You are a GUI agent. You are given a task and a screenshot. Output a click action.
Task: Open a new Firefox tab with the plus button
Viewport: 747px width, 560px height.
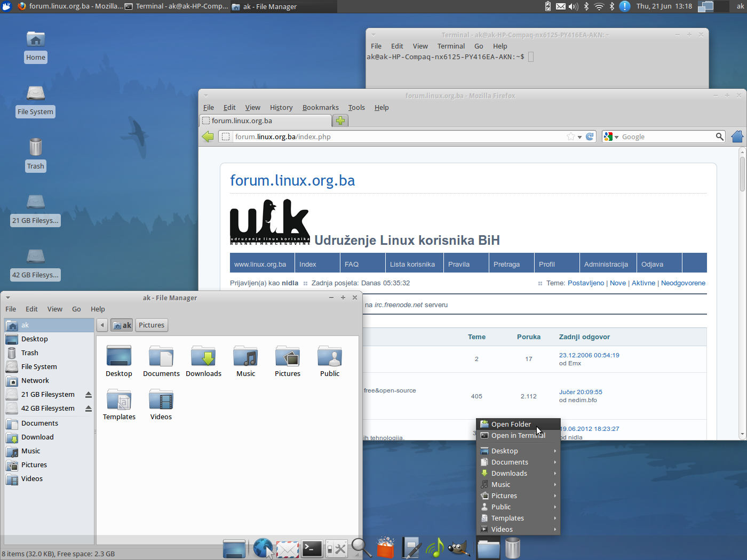340,121
